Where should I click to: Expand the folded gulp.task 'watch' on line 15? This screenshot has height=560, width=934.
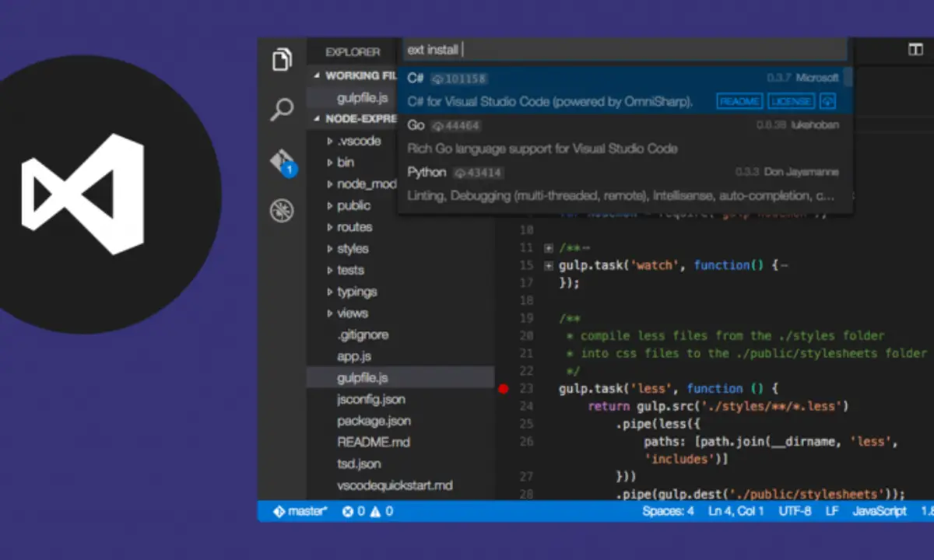pos(549,266)
